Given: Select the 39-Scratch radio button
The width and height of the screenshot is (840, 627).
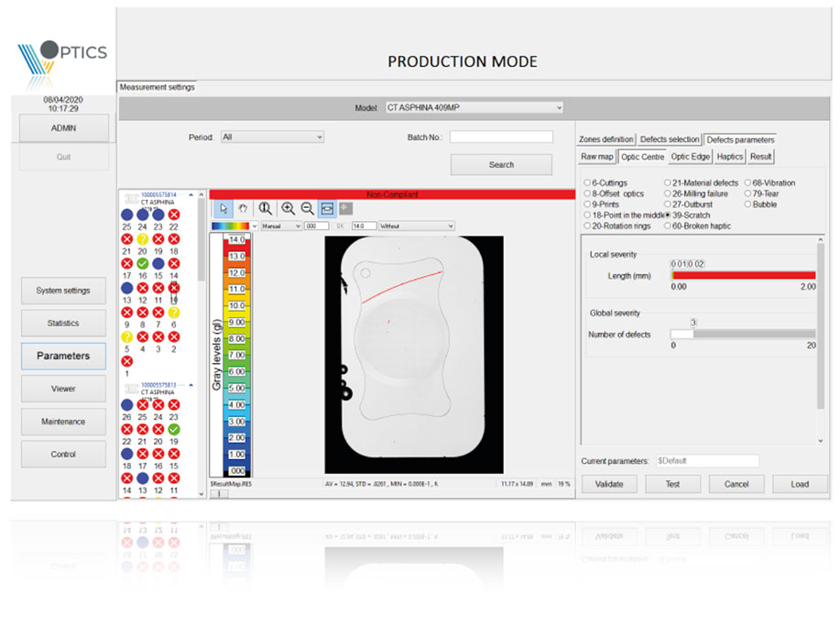Looking at the screenshot, I should point(668,214).
